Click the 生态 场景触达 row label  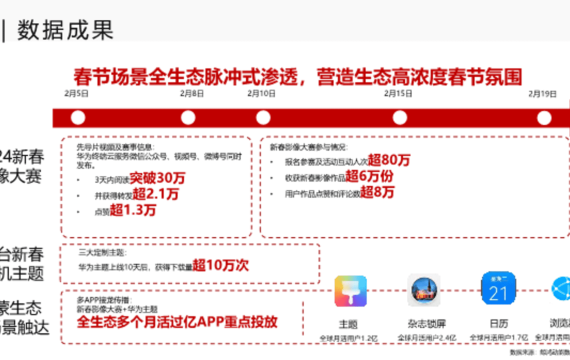pyautogui.click(x=24, y=318)
